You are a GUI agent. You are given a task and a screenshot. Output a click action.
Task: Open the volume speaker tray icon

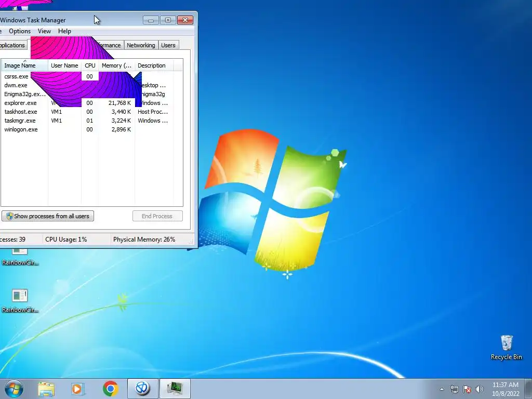(x=480, y=389)
